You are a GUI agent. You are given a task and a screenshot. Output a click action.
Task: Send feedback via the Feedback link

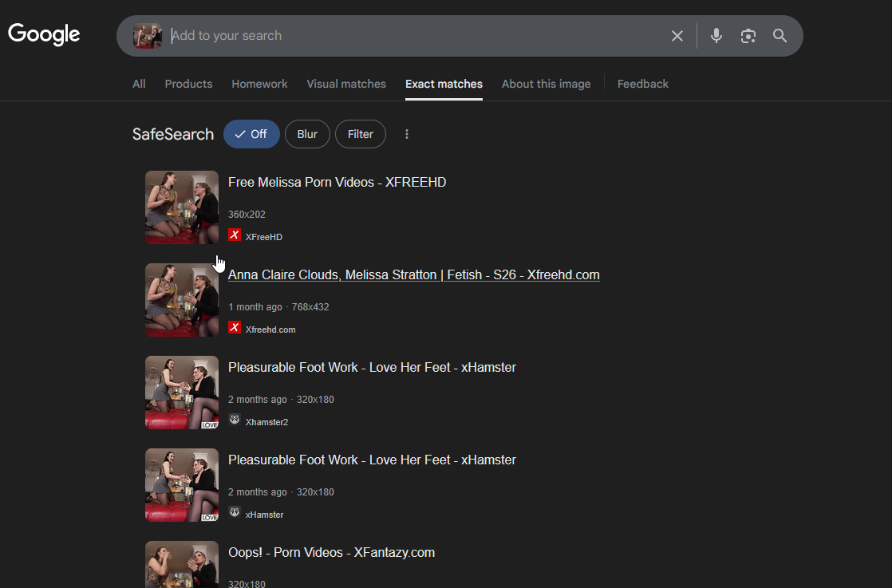[643, 84]
